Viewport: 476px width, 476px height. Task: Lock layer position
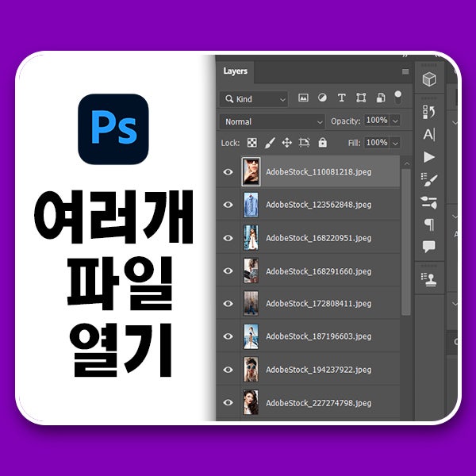tap(287, 142)
